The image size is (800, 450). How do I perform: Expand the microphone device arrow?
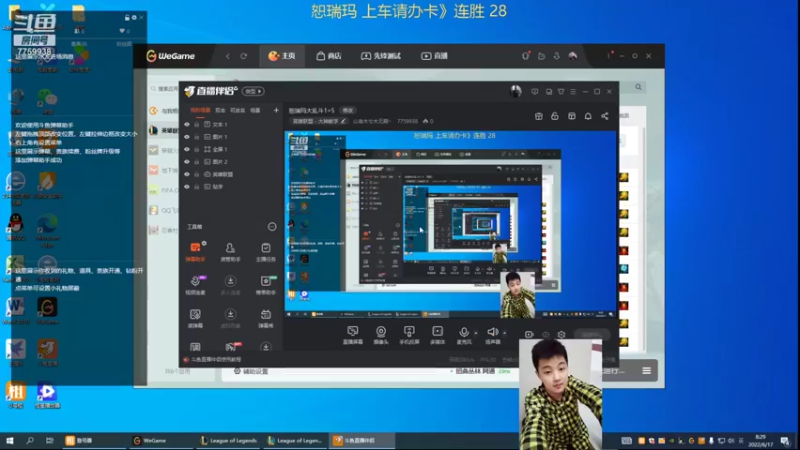(x=476, y=333)
